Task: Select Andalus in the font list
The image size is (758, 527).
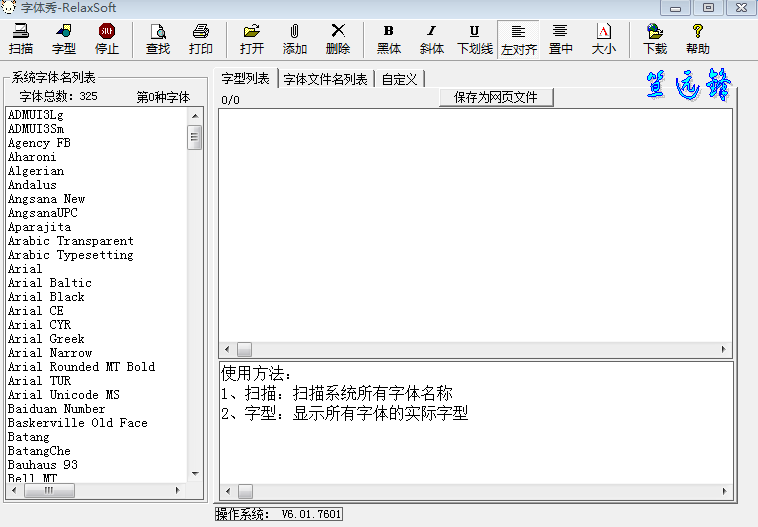Action: [32, 185]
